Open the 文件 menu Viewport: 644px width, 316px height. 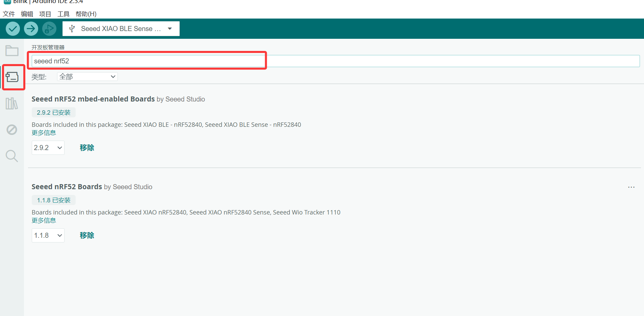(x=9, y=14)
